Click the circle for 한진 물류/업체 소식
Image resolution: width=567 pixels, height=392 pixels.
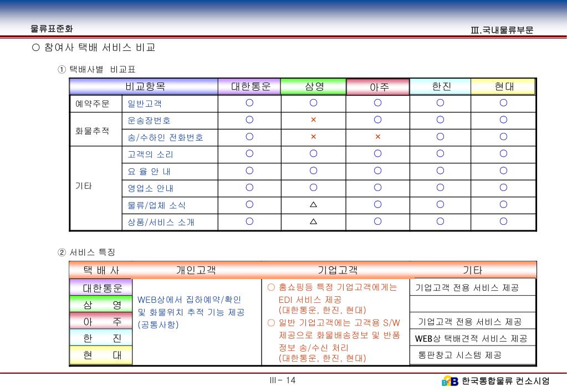(440, 204)
